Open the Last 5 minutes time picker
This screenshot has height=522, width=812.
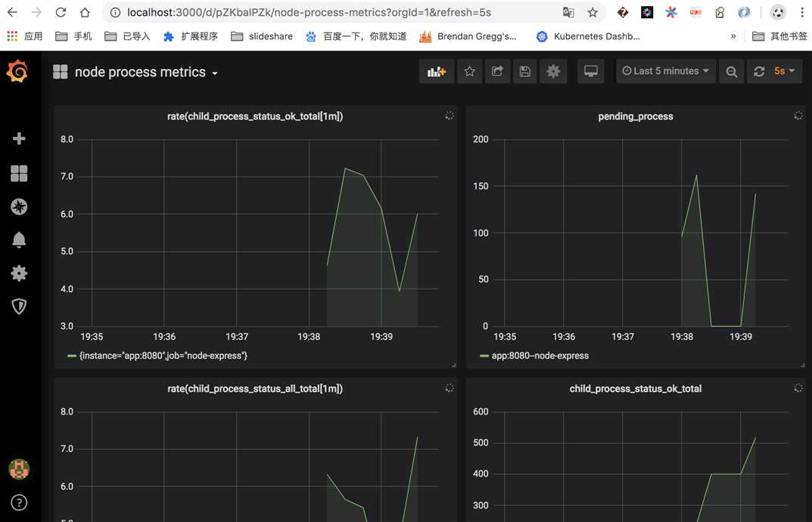pyautogui.click(x=665, y=71)
